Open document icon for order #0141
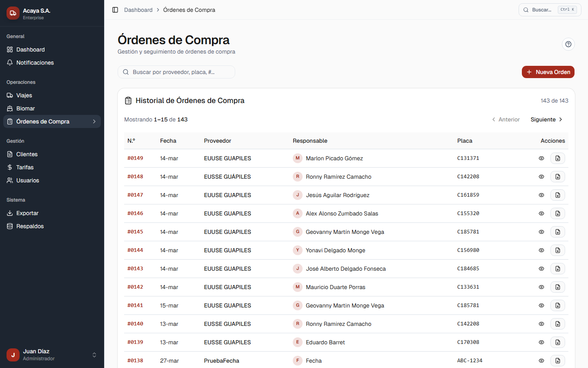588x368 pixels. tap(557, 305)
